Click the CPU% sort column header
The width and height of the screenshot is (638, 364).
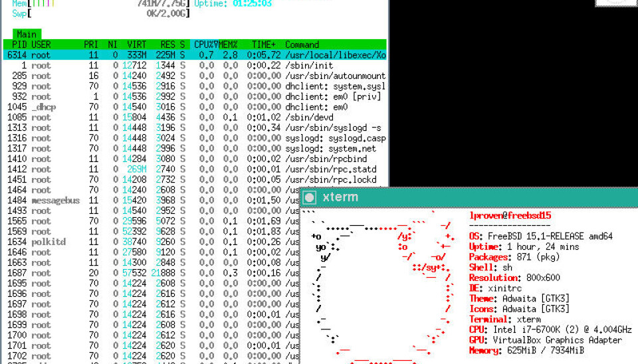coord(205,45)
